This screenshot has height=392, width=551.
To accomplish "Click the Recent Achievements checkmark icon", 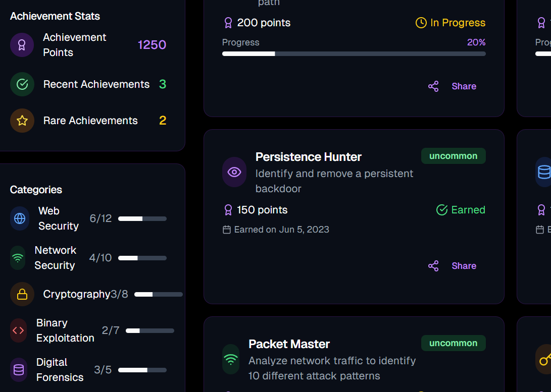I will point(22,84).
